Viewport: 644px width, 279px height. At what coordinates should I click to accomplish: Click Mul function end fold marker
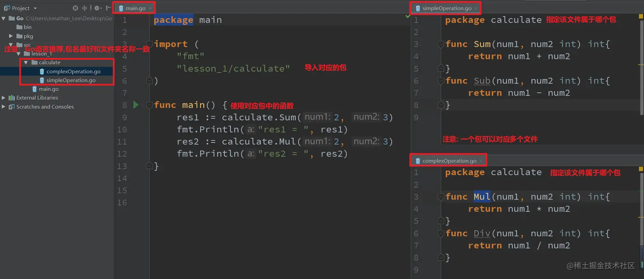pos(440,221)
